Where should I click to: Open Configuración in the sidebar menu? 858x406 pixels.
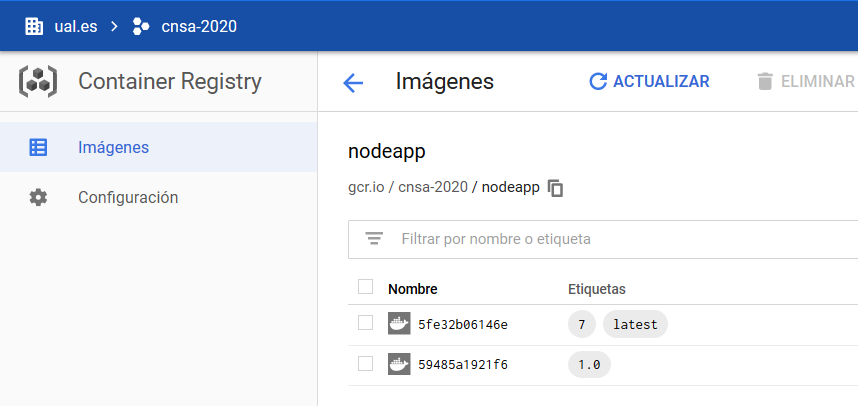click(158, 198)
